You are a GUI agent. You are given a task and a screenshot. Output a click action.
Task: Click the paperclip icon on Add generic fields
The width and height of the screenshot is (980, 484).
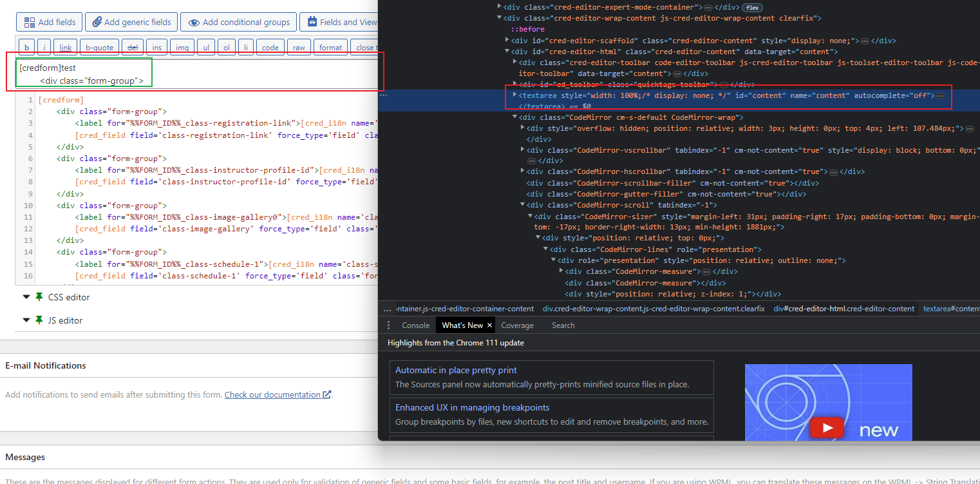coord(97,22)
